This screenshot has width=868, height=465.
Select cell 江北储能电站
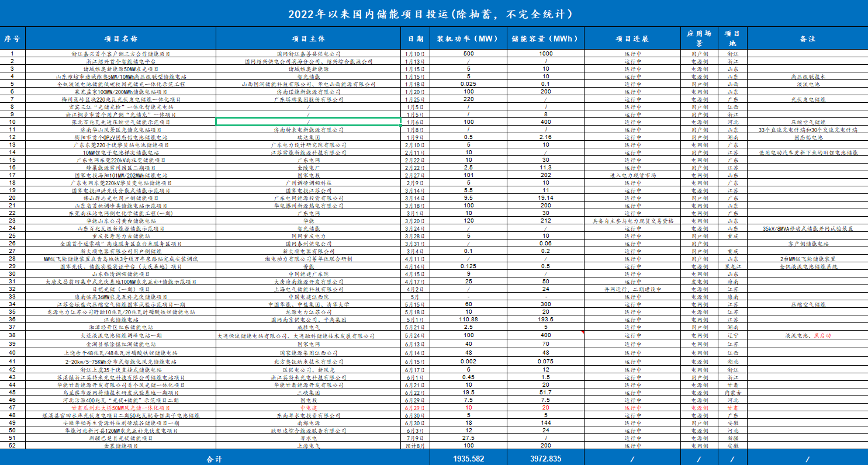click(x=120, y=320)
